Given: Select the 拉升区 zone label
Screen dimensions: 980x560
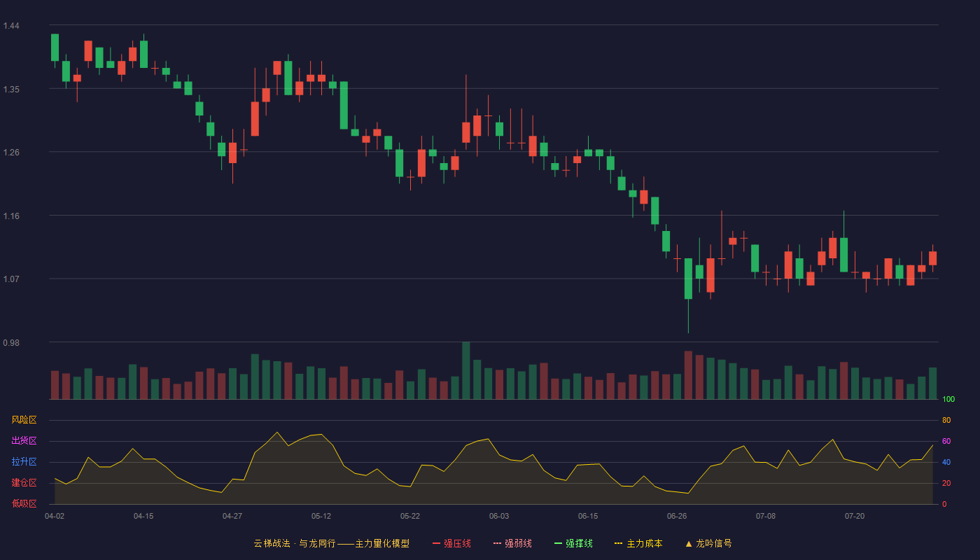Looking at the screenshot, I should 24,462.
